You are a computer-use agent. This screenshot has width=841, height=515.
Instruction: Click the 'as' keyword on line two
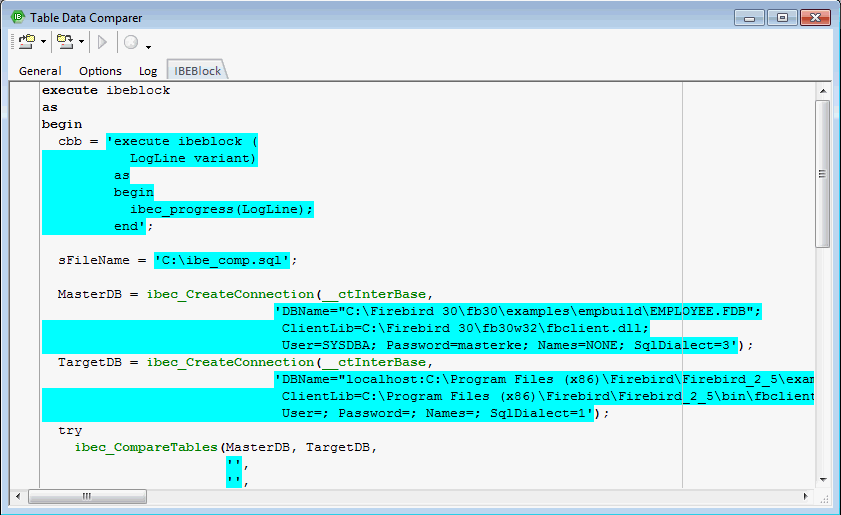point(50,107)
